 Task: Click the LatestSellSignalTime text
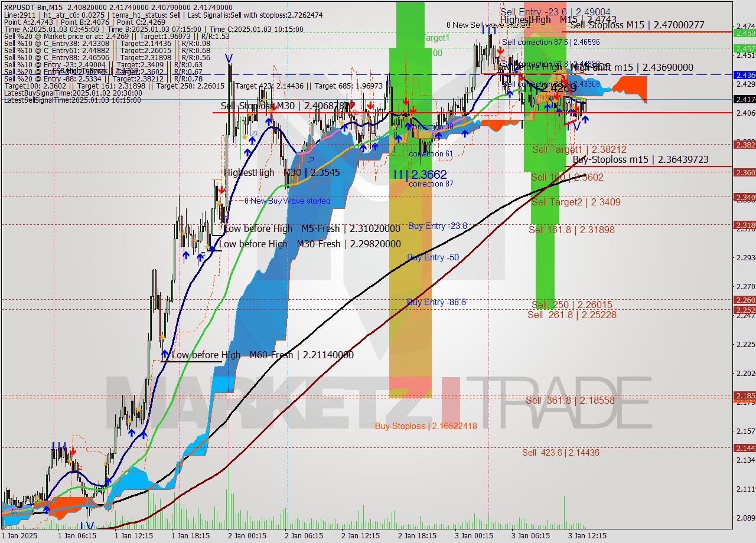[72, 100]
